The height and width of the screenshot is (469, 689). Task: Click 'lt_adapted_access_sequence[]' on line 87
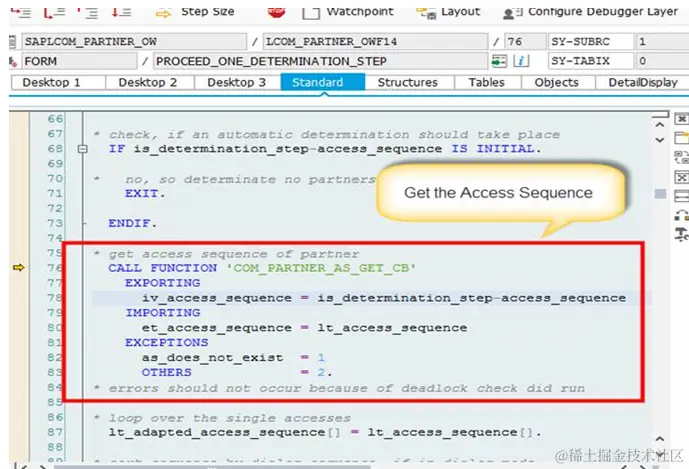click(x=225, y=433)
